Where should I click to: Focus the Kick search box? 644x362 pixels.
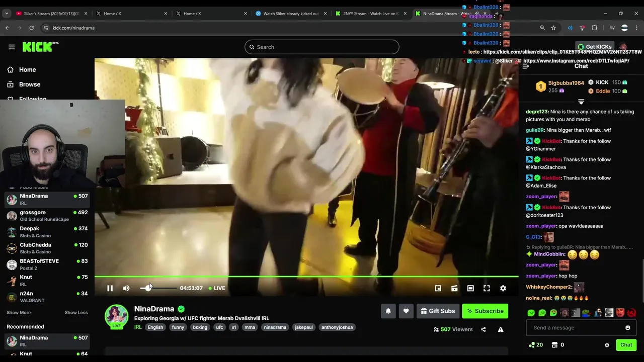322,47
